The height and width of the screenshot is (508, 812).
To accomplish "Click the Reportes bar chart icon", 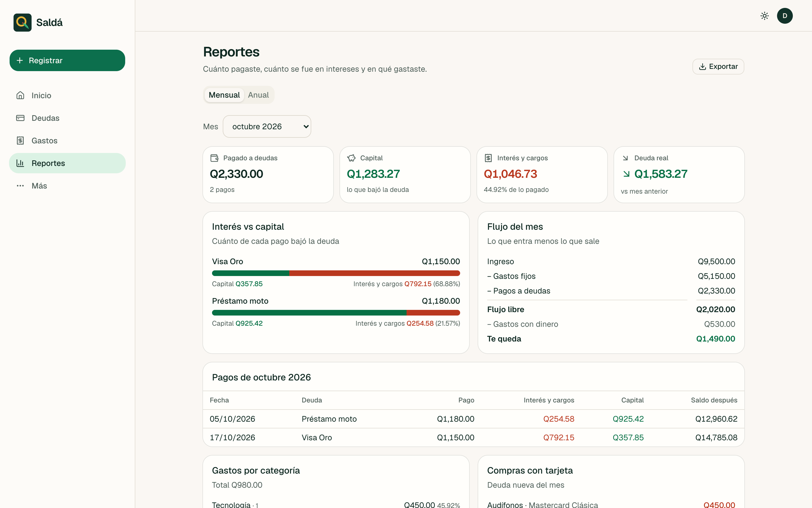I will click(x=21, y=163).
